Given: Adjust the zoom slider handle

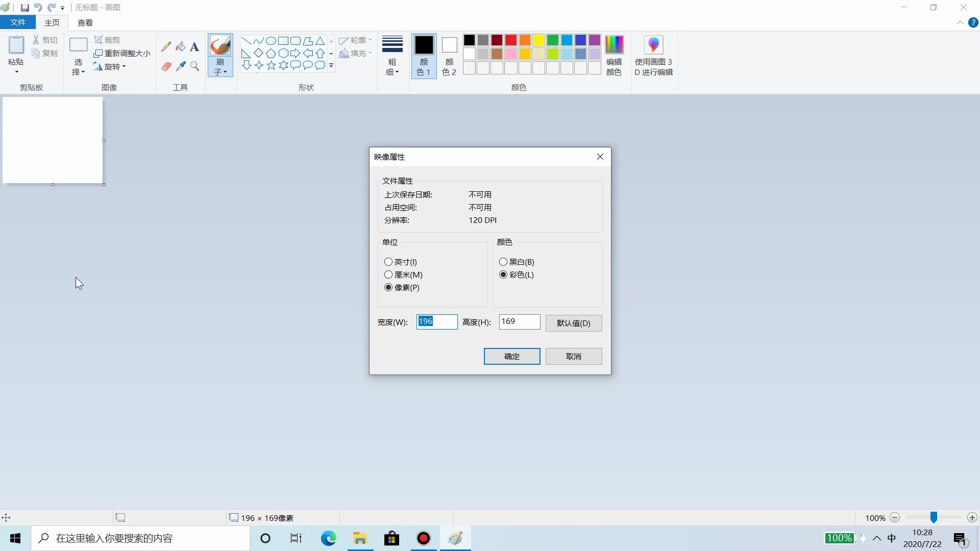Looking at the screenshot, I should pos(934,517).
